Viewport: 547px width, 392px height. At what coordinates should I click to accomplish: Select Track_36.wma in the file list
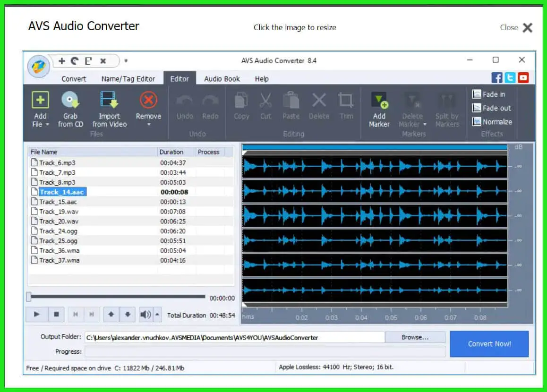131,250
